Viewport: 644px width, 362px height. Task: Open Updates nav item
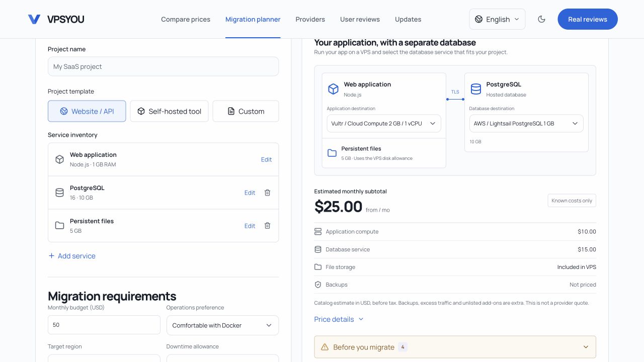408,19
